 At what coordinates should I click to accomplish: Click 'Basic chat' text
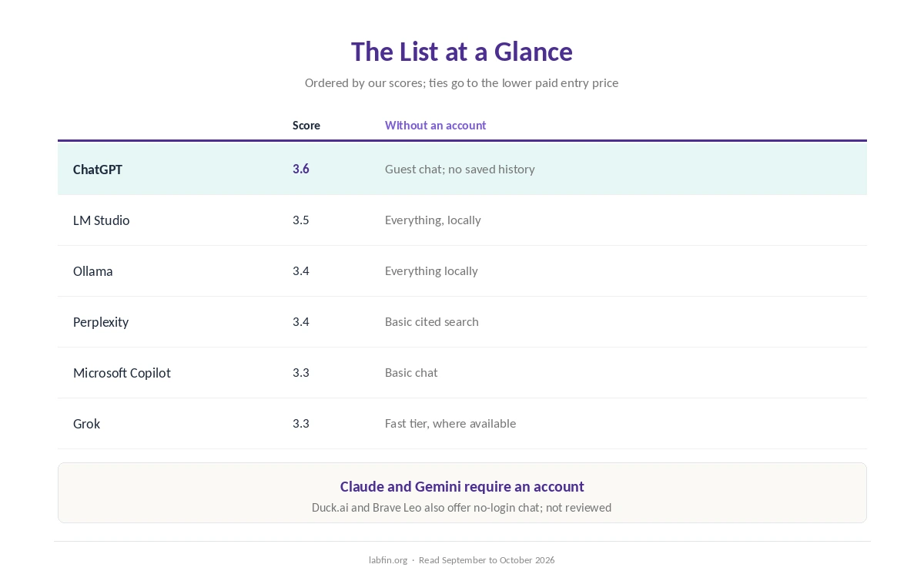tap(411, 372)
